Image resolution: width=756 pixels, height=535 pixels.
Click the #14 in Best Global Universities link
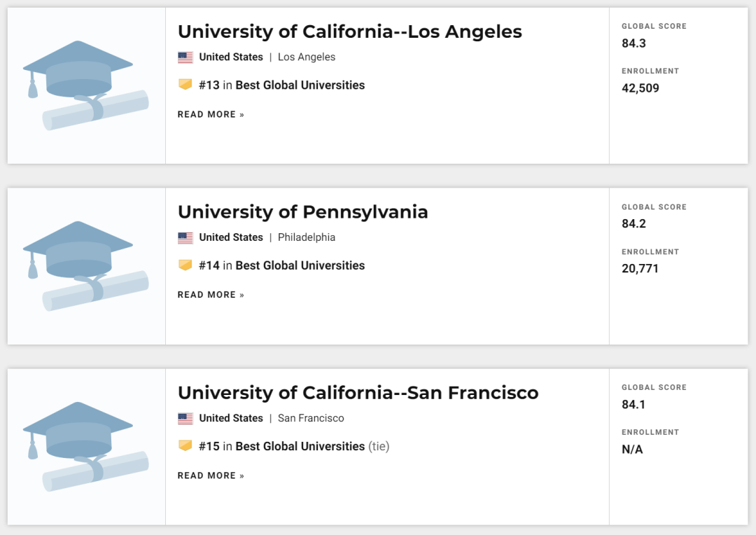pyautogui.click(x=281, y=266)
